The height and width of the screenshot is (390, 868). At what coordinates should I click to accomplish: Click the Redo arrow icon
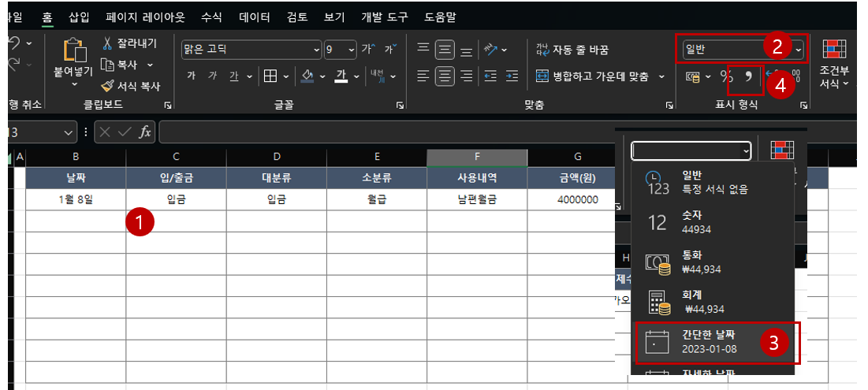15,64
